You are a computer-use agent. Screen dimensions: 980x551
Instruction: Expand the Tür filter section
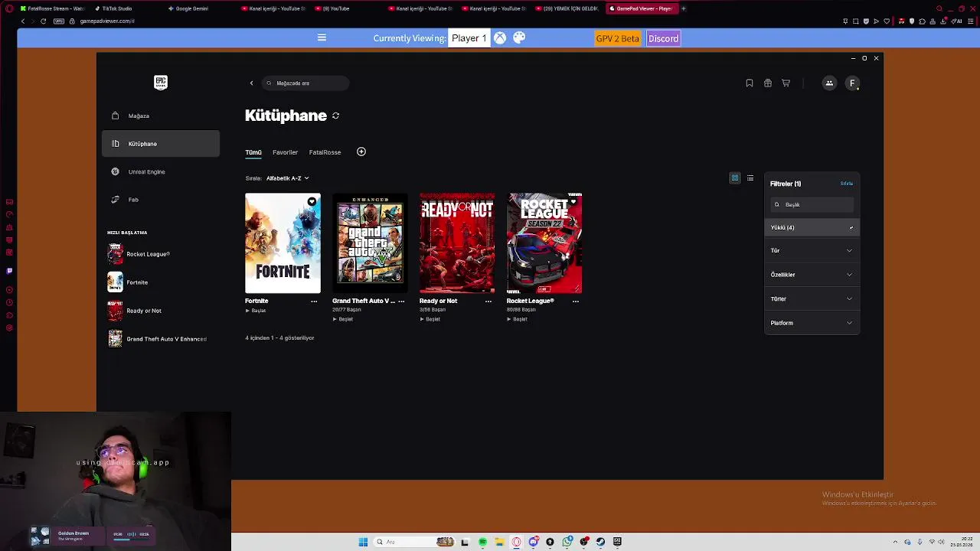click(x=812, y=250)
